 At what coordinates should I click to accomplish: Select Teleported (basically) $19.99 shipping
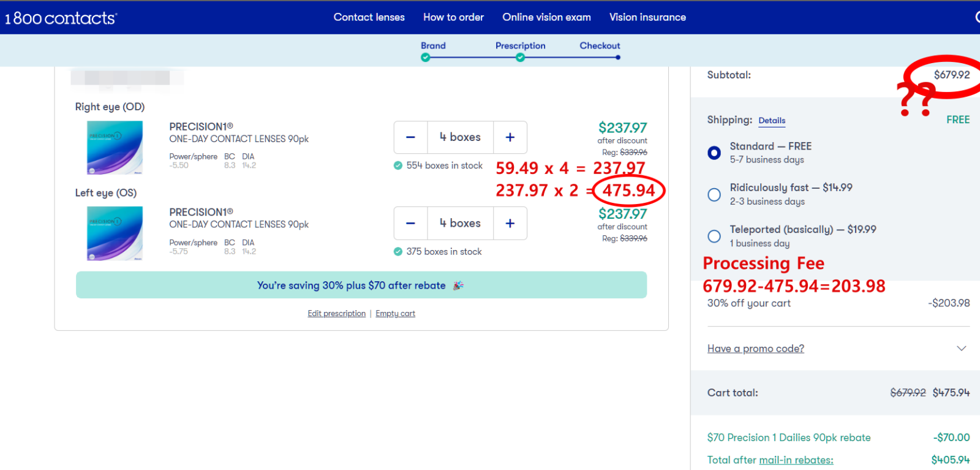point(714,236)
